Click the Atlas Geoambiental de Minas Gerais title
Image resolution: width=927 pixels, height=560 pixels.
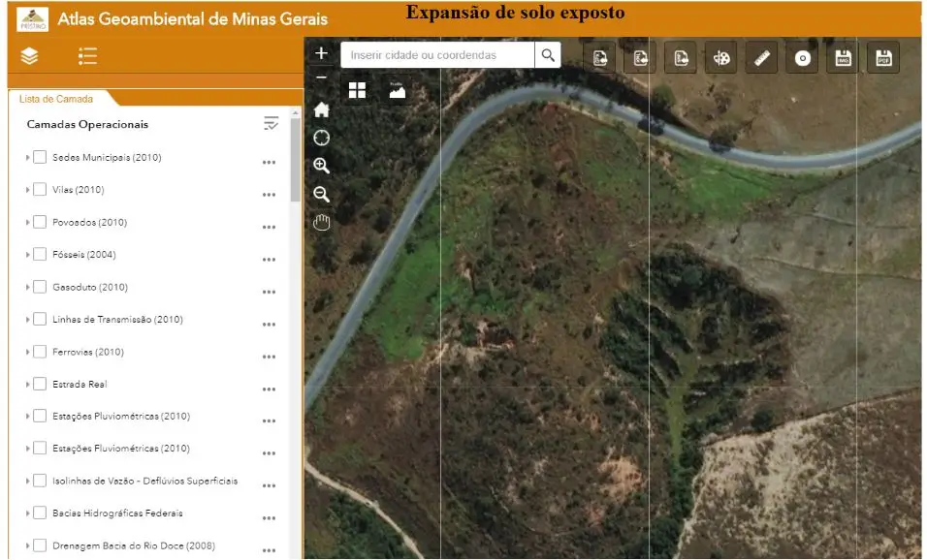[193, 18]
